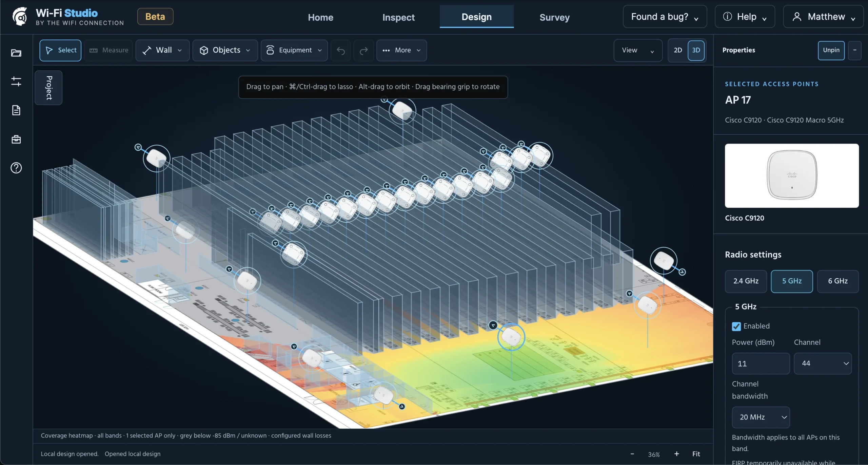Open the Help menu

[745, 16]
